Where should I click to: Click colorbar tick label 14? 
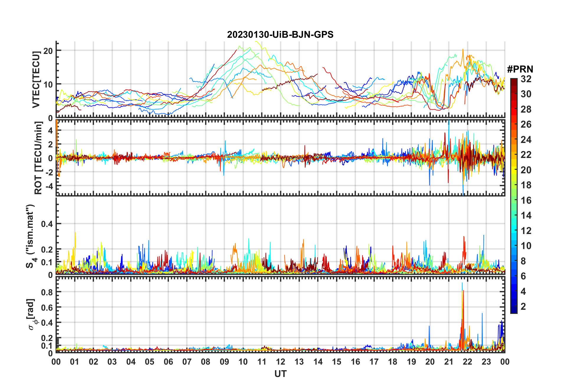click(526, 215)
